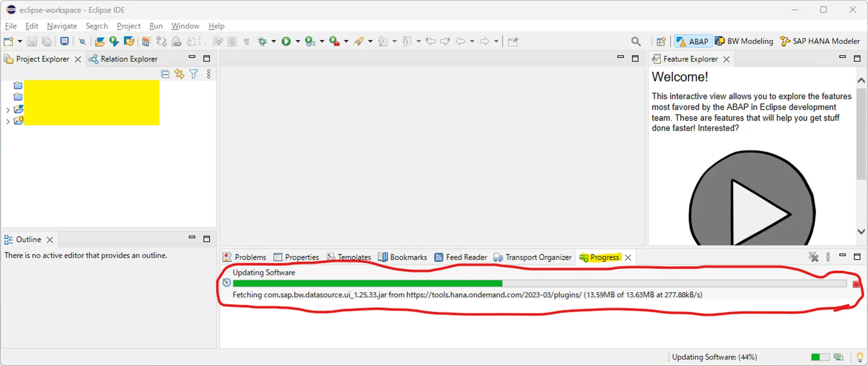Click the Debug bug icon

pyautogui.click(x=262, y=41)
